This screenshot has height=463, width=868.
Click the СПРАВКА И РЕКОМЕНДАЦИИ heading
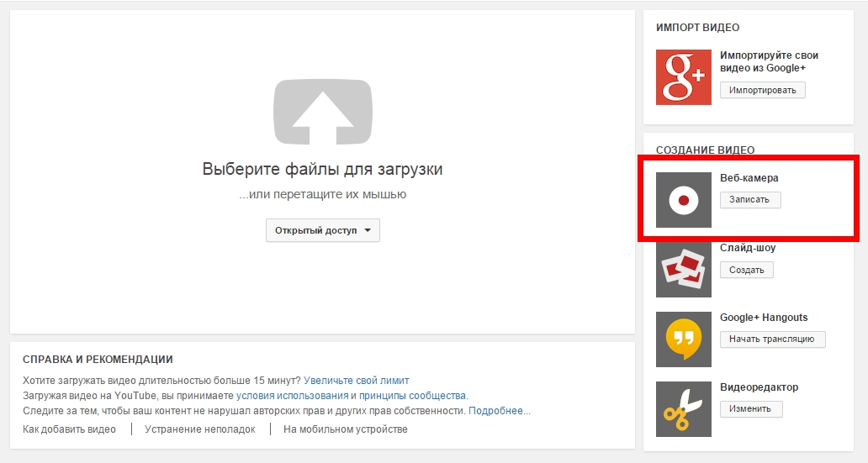98,360
